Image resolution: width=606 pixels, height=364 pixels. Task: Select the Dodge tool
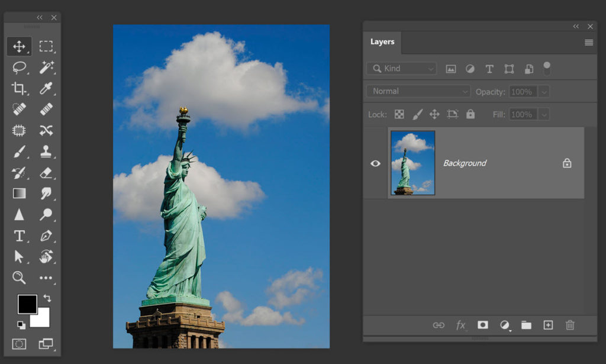(46, 214)
